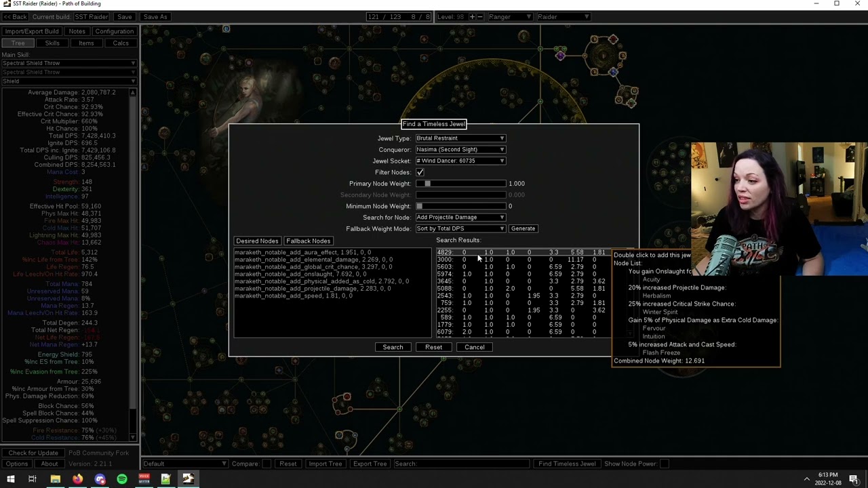Adjust the Primary Node Weight slider
Image resolution: width=868 pixels, height=488 pixels.
click(460, 183)
